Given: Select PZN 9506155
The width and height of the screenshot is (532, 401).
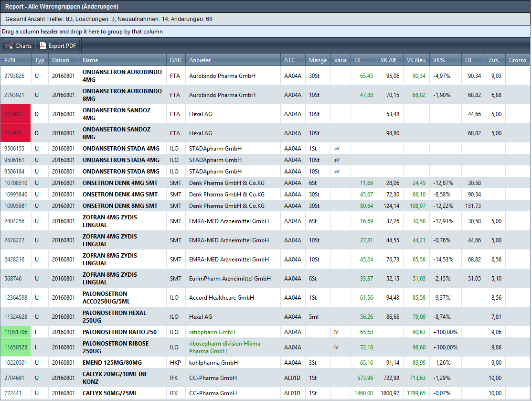Looking at the screenshot, I should coord(14,148).
